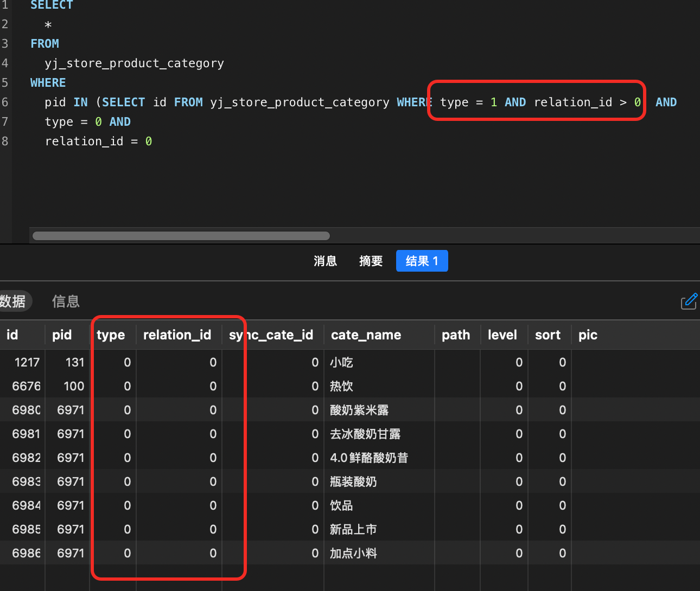Click the pid value 100
Screen dimensions: 700x591
tap(74, 386)
